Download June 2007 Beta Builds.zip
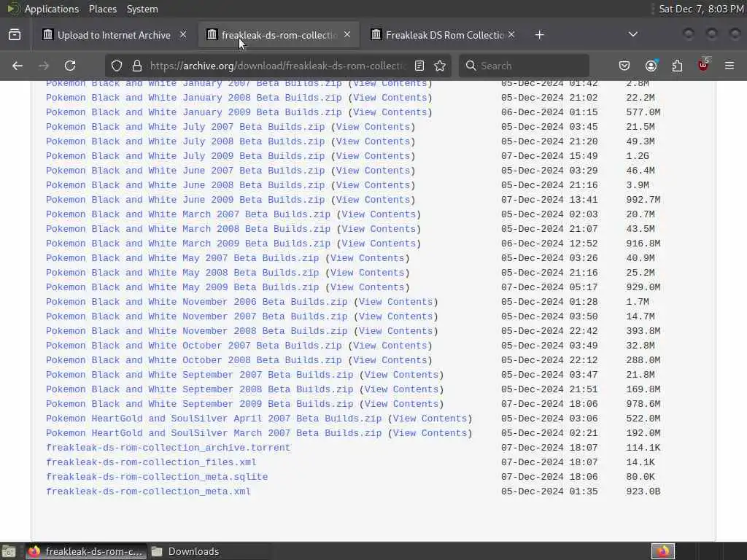This screenshot has height=560, width=747. click(x=185, y=171)
